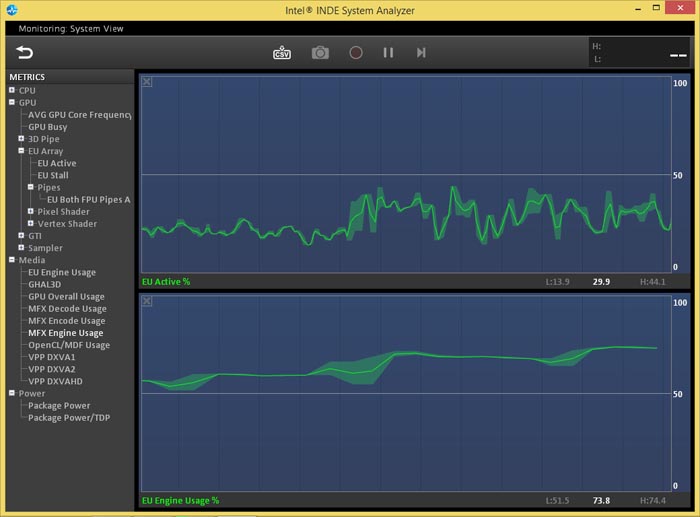700x517 pixels.
Task: Click the Intel app icon in title bar
Action: click(11, 10)
